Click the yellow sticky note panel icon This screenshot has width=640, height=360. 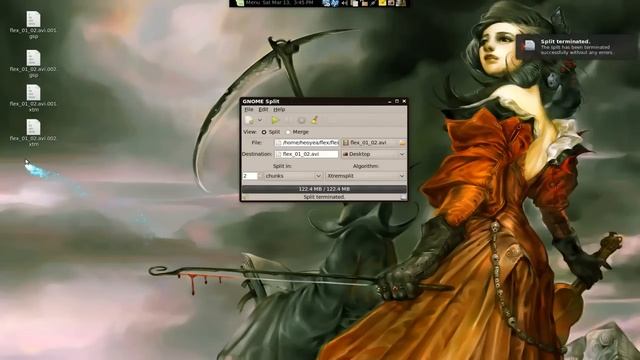[x=382, y=3]
